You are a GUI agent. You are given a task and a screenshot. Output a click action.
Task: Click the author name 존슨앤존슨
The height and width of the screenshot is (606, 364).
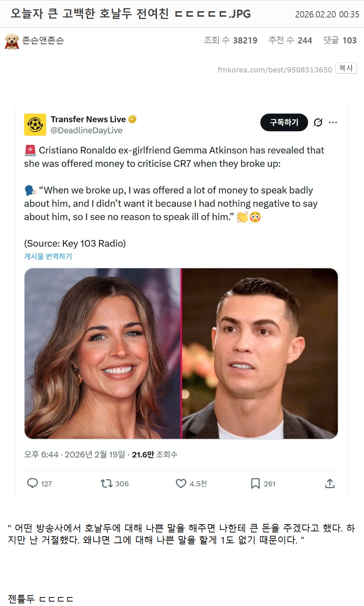[x=43, y=40]
